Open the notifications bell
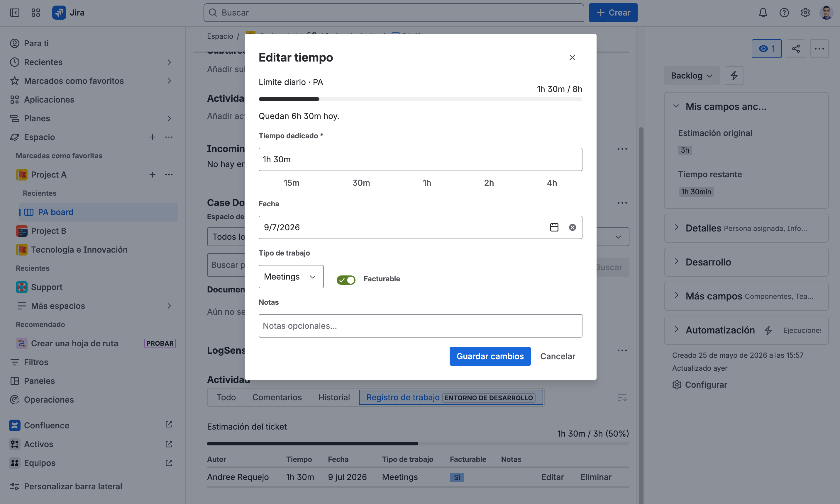Viewport: 840px width, 504px height. (x=763, y=13)
